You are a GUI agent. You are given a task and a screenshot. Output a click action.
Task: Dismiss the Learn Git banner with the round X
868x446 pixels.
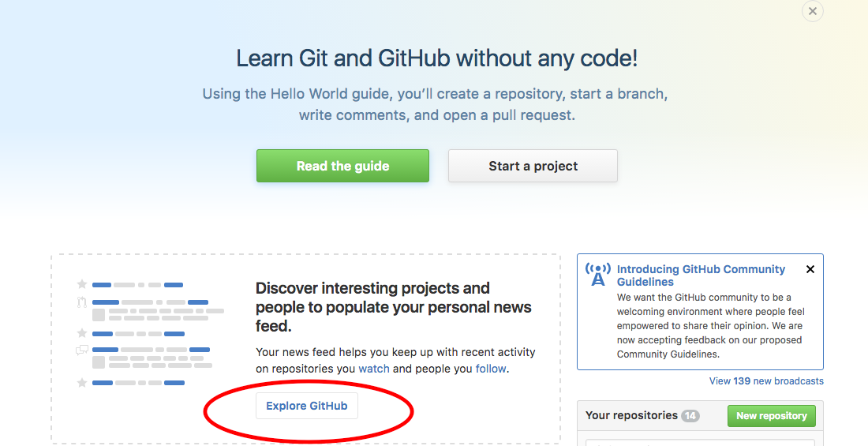(812, 11)
